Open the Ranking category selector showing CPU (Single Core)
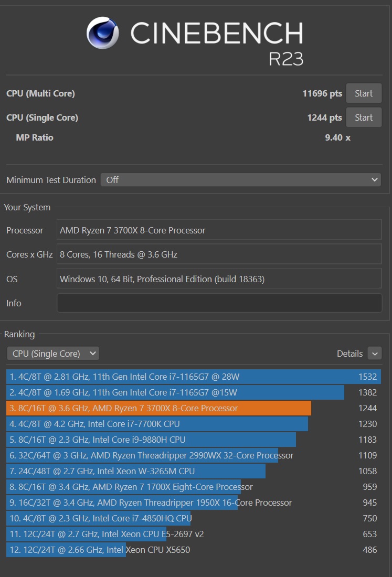 52,353
